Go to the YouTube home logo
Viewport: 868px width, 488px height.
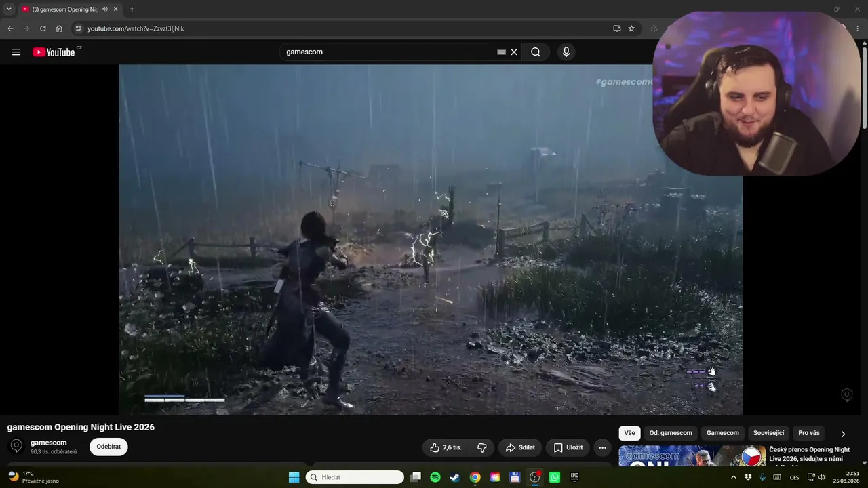coord(54,52)
